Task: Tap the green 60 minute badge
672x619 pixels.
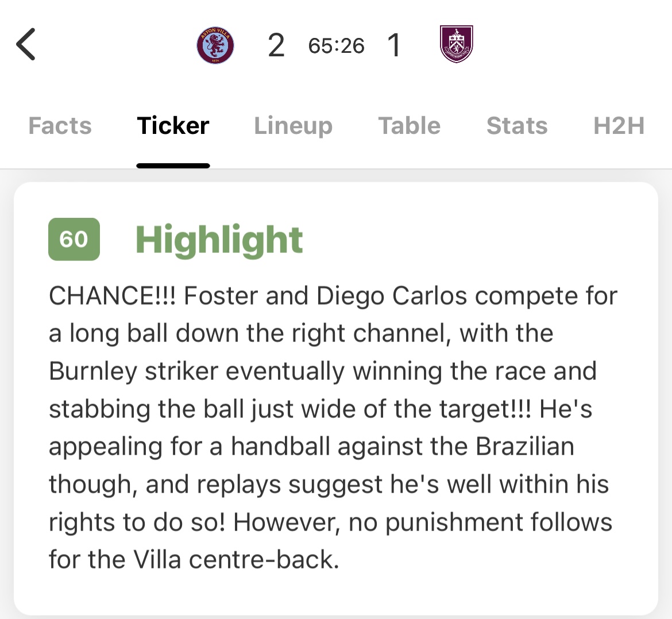Action: (74, 239)
